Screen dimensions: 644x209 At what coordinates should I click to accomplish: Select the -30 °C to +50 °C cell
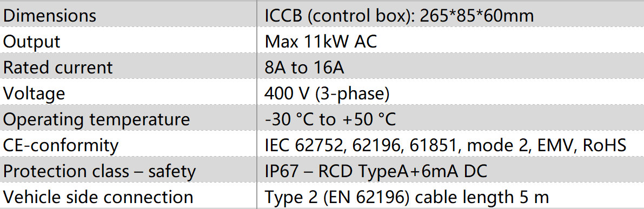(x=450, y=119)
